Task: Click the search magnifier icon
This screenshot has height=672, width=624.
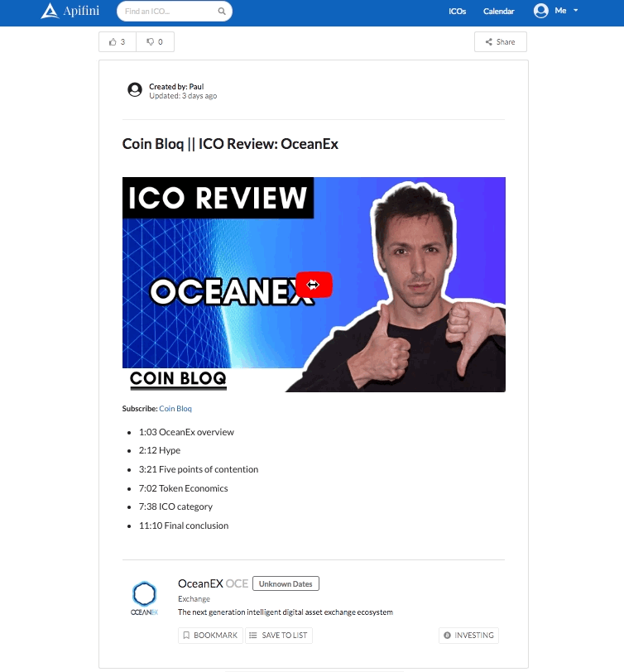Action: tap(222, 11)
